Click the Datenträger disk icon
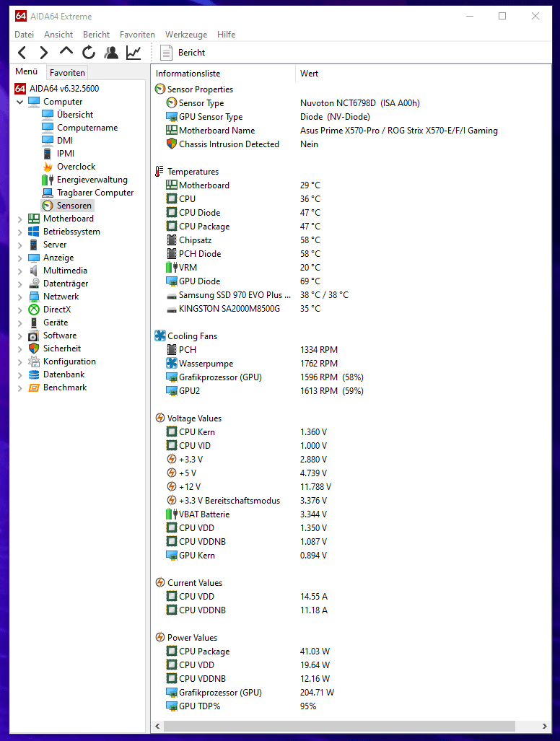560x741 pixels. (x=34, y=284)
